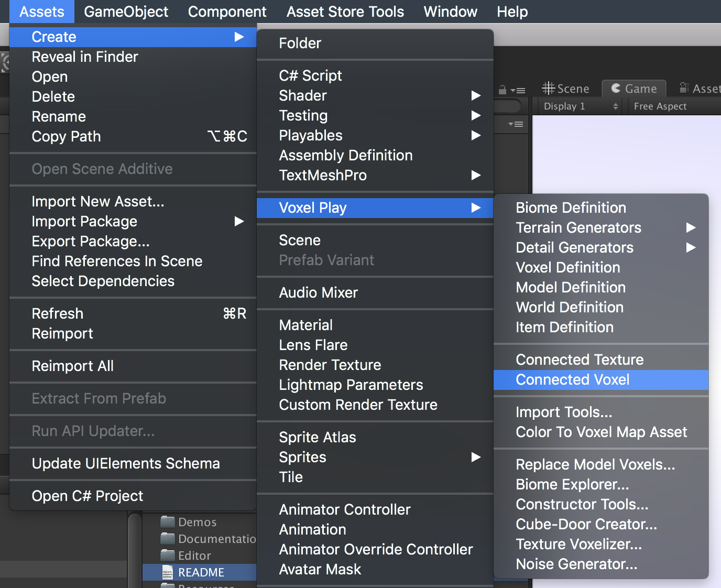Open the Window menu
Screen dimensions: 721x588
[451, 12]
